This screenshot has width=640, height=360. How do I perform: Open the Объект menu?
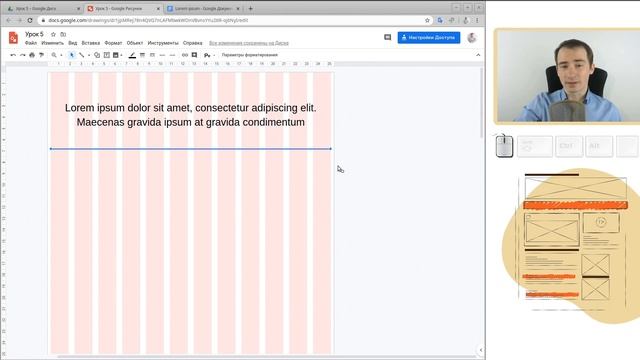coord(135,43)
